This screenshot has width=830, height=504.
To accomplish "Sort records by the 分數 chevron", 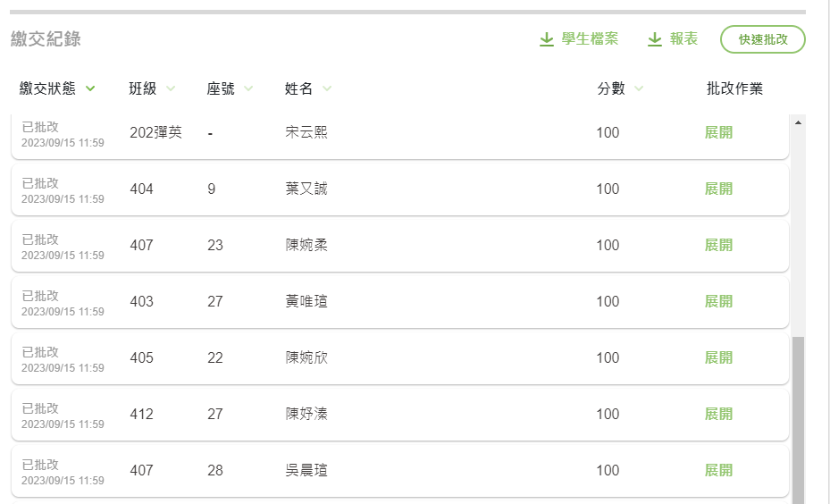I will tap(639, 88).
